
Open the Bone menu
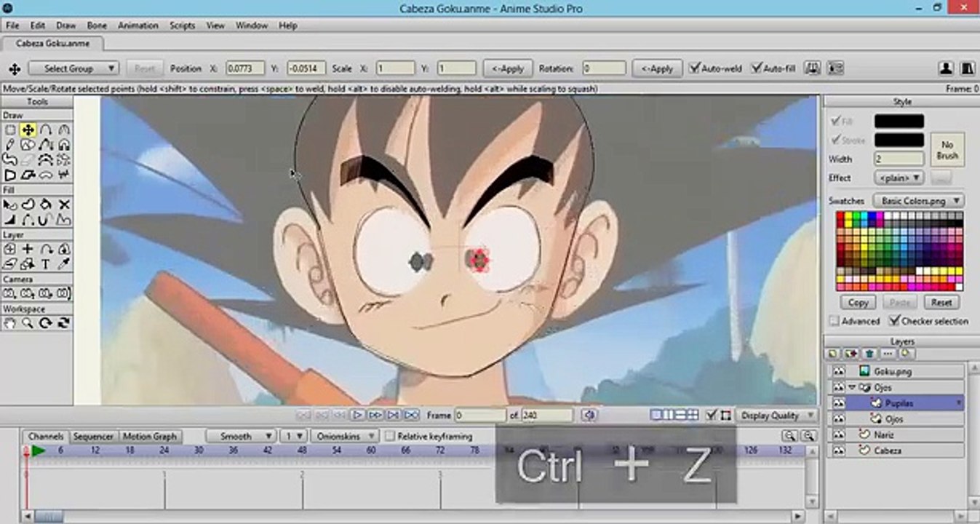point(97,25)
